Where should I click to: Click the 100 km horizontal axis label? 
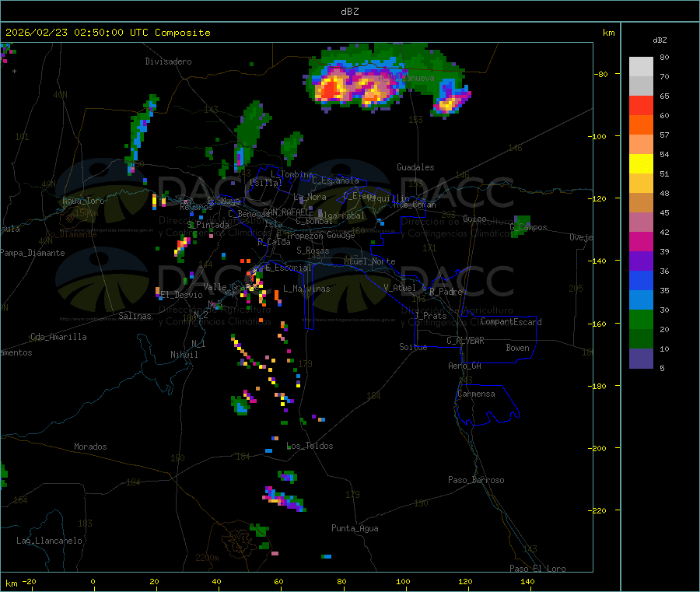[403, 581]
